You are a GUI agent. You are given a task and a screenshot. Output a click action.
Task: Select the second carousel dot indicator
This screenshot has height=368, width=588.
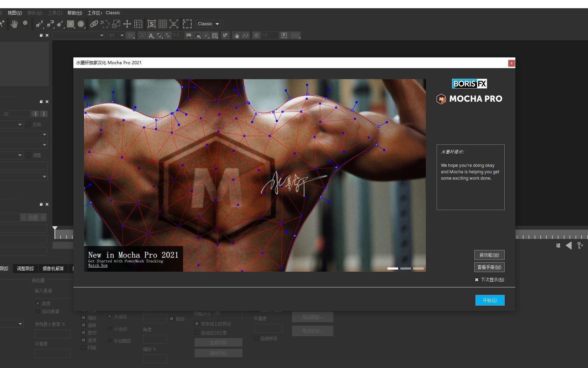pos(405,268)
